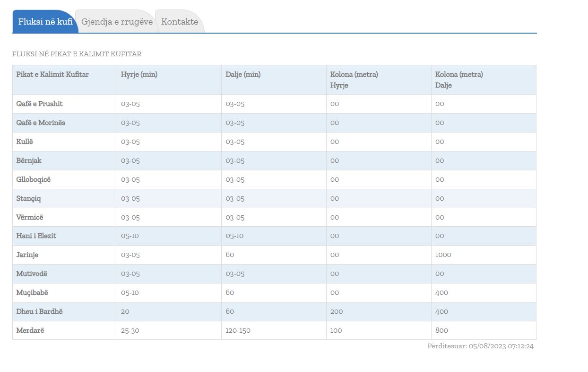Switch to the Fluksi në kufi tab

point(45,22)
